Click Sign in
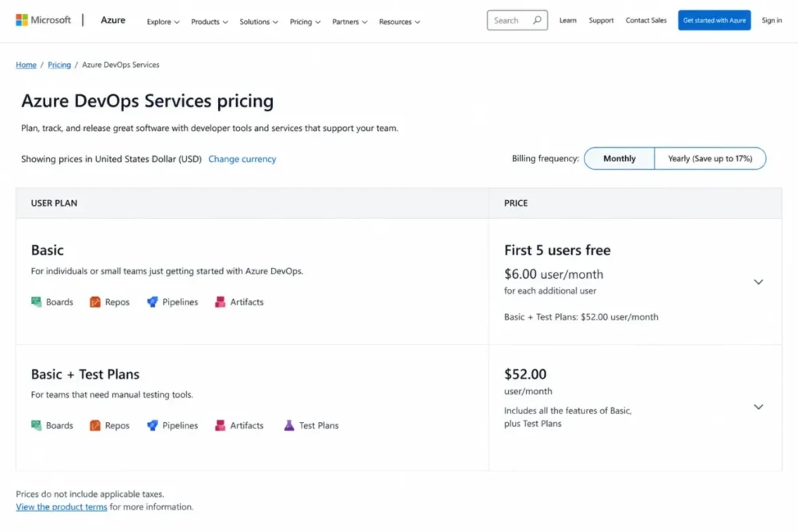The width and height of the screenshot is (798, 532). 772,20
